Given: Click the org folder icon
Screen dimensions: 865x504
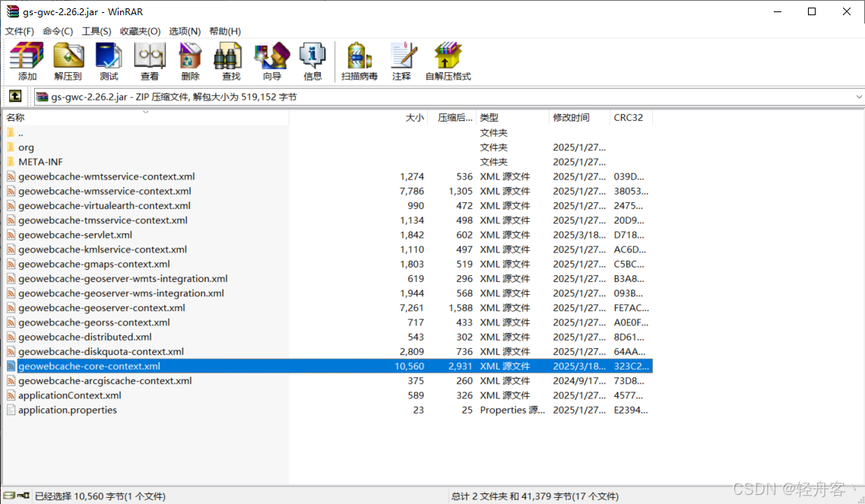Looking at the screenshot, I should (x=11, y=147).
